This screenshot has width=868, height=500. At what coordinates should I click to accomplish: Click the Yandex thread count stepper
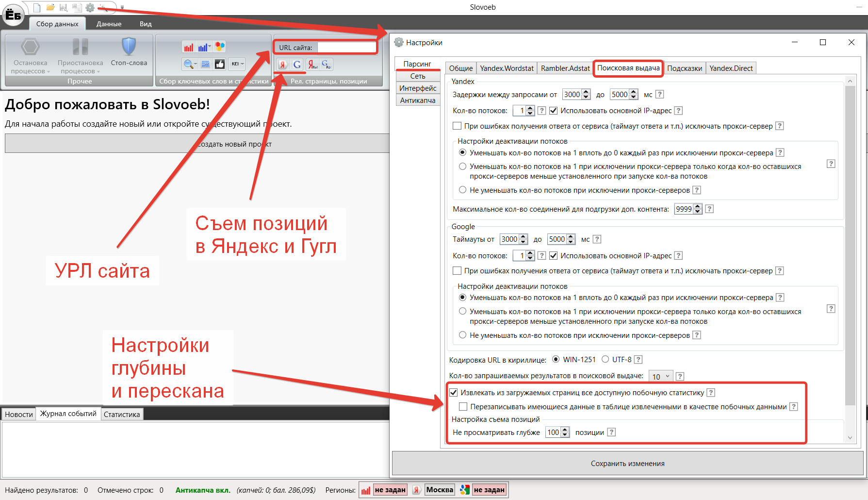(x=530, y=111)
